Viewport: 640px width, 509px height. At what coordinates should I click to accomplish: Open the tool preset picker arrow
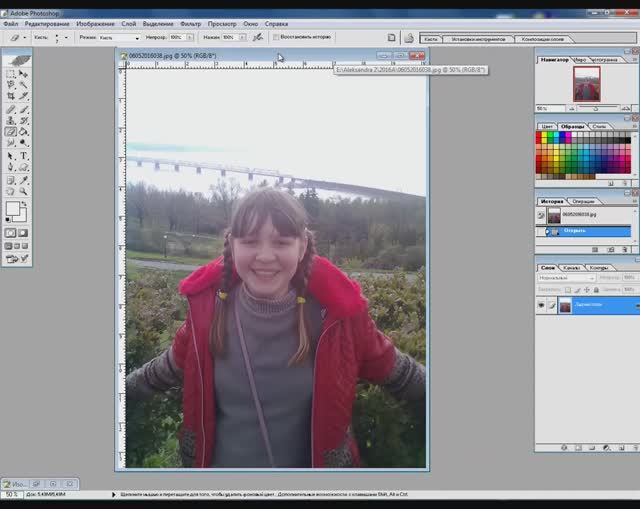pos(24,38)
